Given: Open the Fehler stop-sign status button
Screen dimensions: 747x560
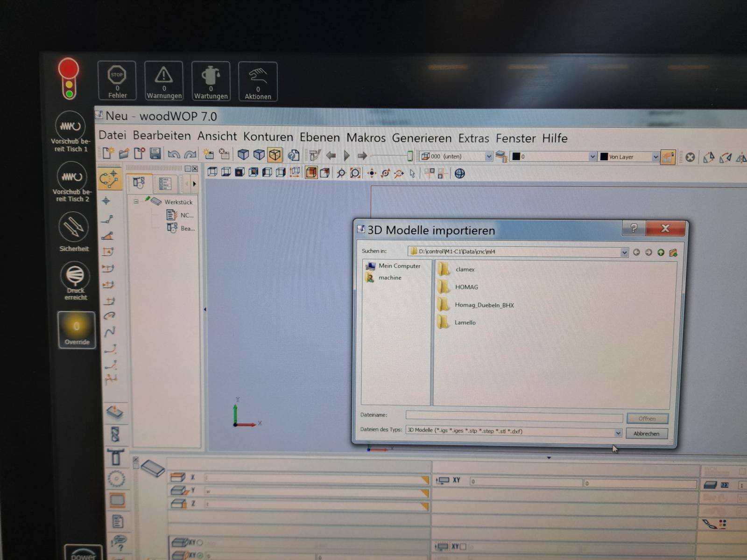Looking at the screenshot, I should [x=117, y=81].
